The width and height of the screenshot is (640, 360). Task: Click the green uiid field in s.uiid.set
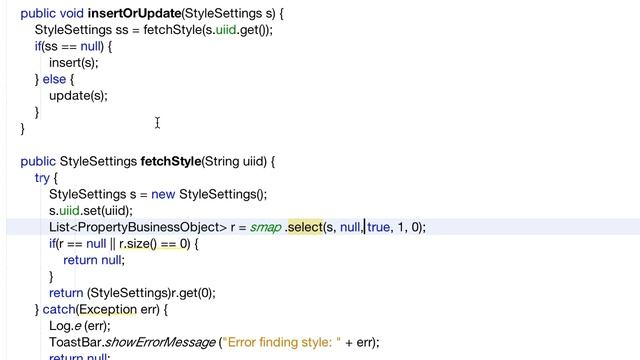coord(69,211)
